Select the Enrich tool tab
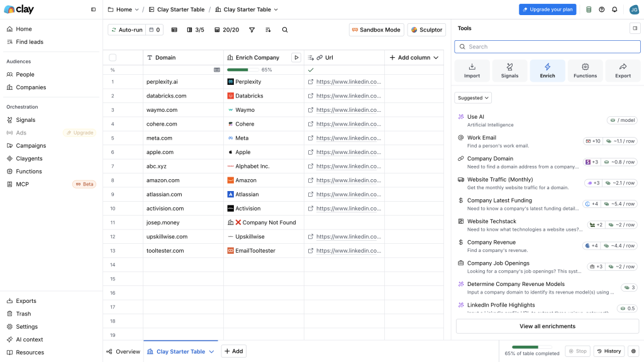Image resolution: width=644 pixels, height=362 pixels. tap(548, 70)
